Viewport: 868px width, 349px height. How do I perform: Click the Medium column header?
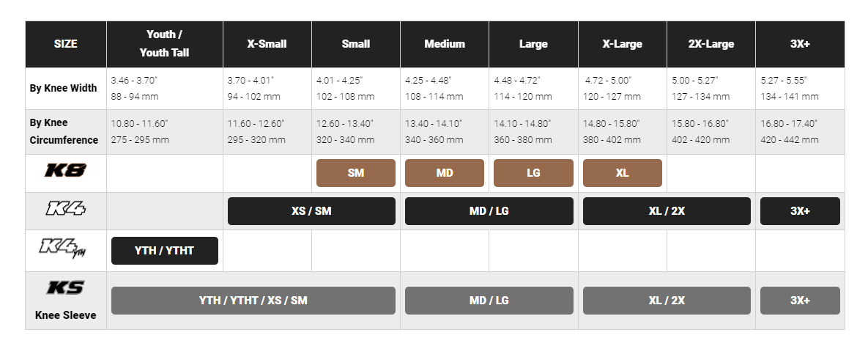click(445, 44)
